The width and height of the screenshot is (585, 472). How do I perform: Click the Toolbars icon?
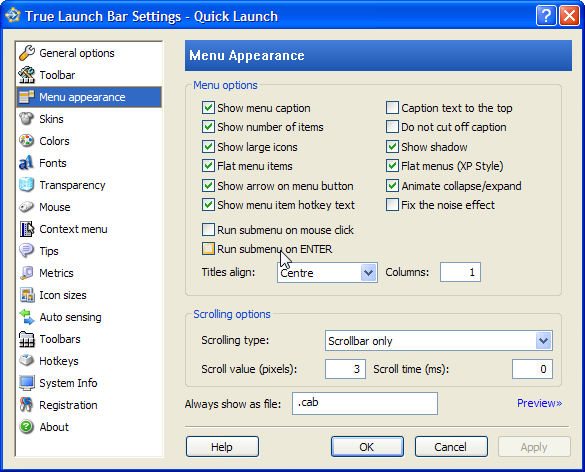click(26, 339)
